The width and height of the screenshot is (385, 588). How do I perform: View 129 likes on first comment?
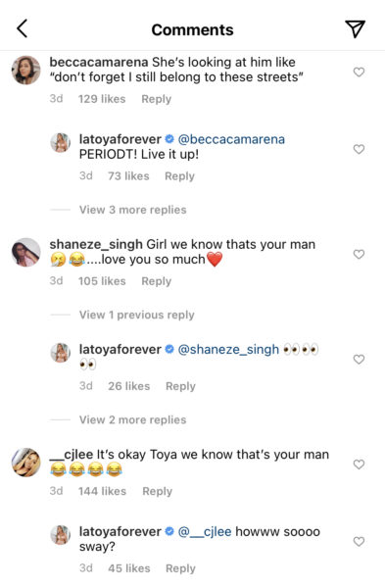[102, 99]
